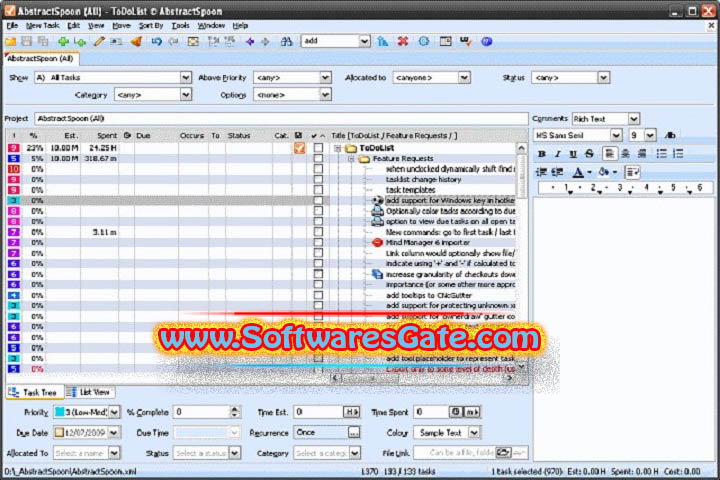Open the Options filter dropdown
Viewport: 720px width, 480px height.
tap(325, 95)
